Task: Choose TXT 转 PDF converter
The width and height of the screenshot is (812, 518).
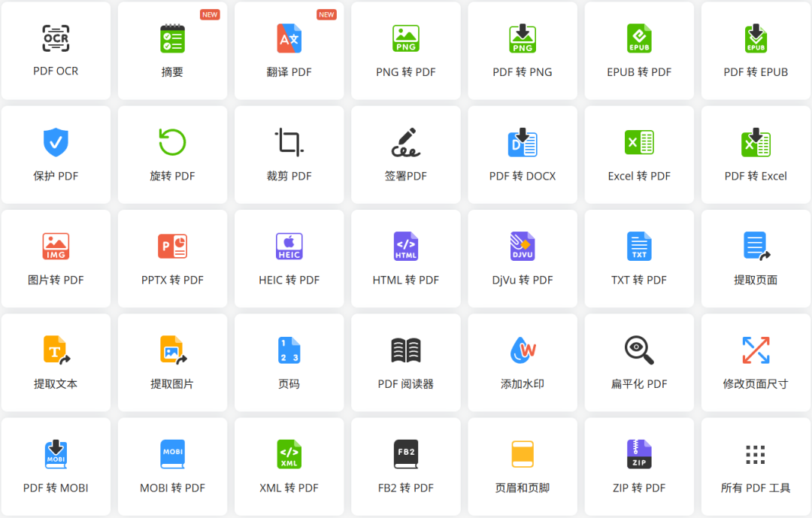Action: (639, 259)
